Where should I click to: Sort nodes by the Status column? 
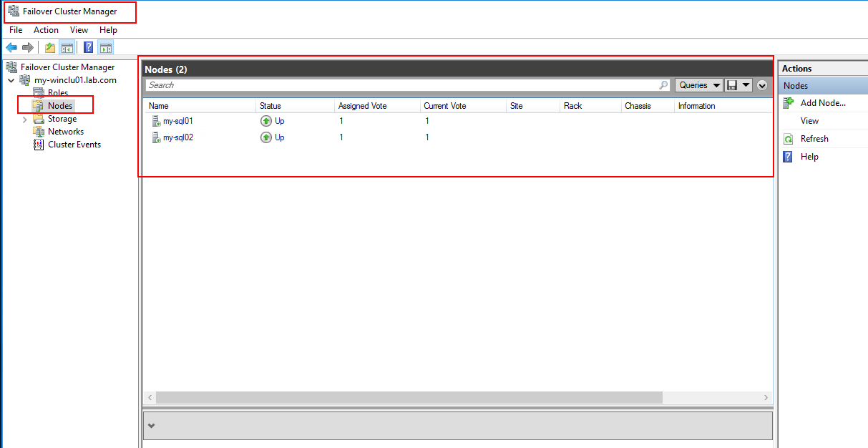click(x=295, y=106)
